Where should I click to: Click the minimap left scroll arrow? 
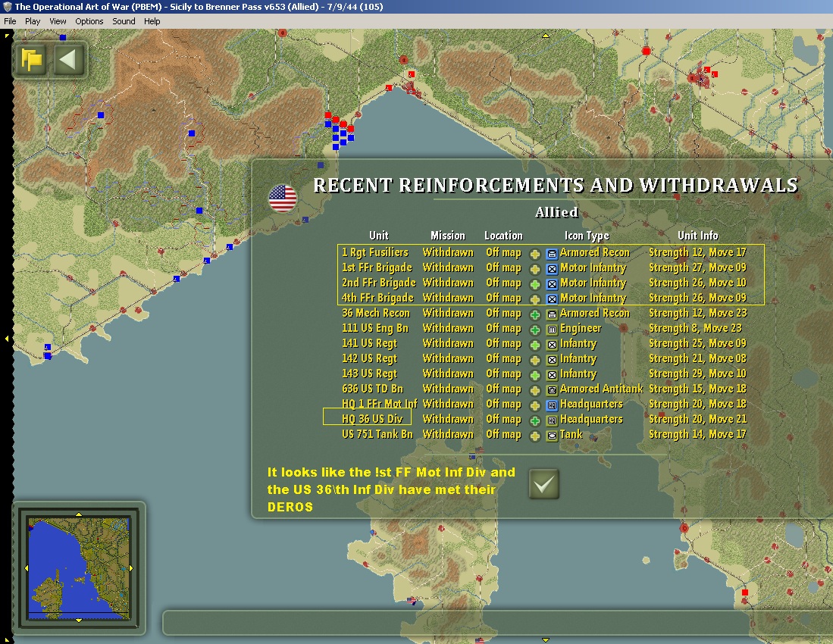[x=26, y=568]
